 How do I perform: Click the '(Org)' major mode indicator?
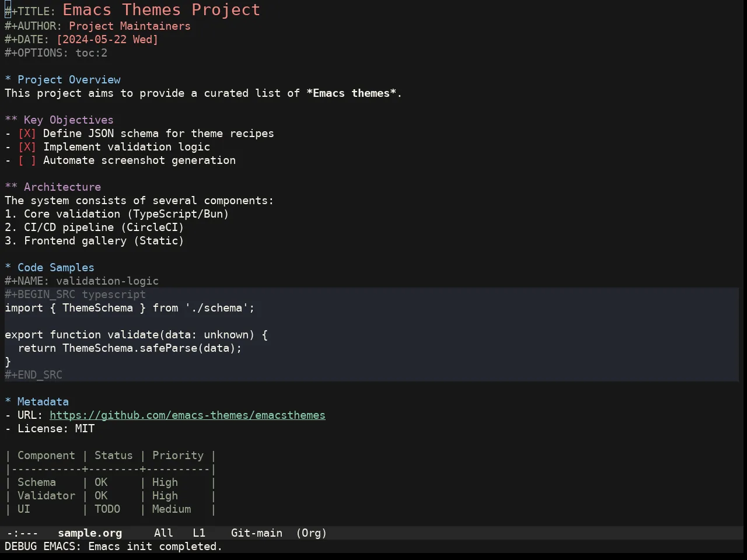(x=312, y=533)
